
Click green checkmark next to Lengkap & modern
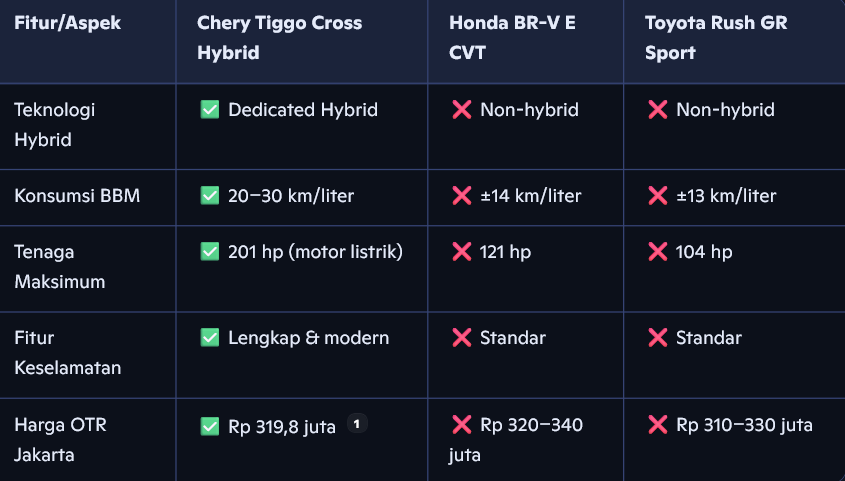210,338
